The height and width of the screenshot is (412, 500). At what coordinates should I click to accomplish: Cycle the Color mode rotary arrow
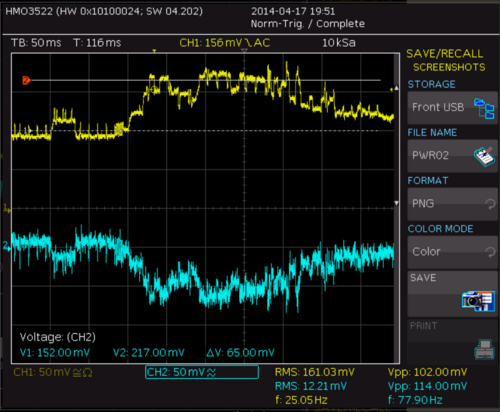[x=489, y=252]
